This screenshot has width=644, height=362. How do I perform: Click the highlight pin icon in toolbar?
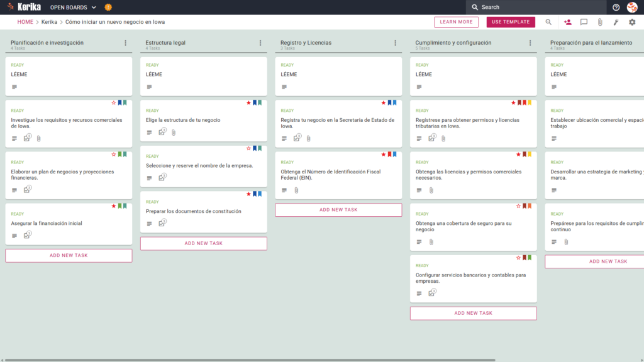(616, 22)
